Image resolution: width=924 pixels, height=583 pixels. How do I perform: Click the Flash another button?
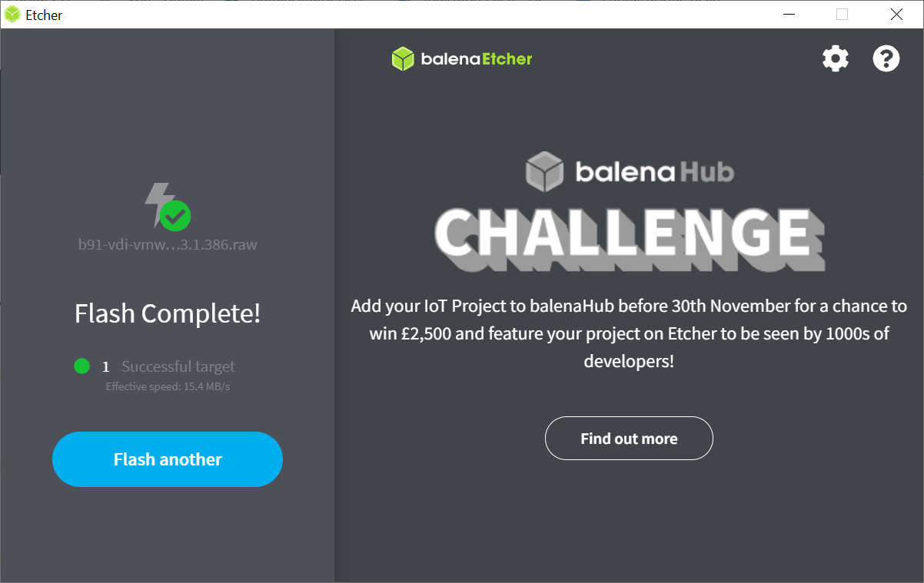(168, 459)
